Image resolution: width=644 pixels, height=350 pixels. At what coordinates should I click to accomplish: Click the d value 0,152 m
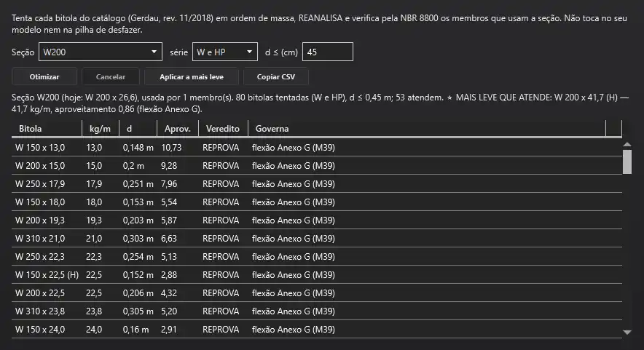(x=138, y=275)
